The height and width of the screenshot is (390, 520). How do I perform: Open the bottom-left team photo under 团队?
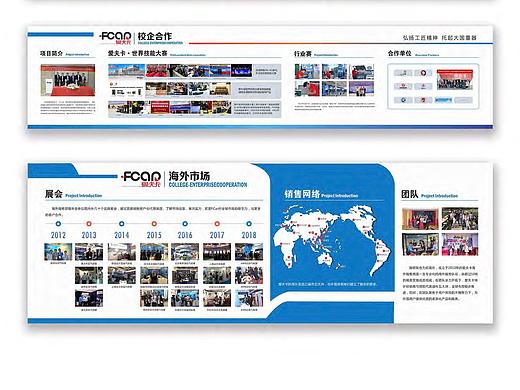point(420,244)
